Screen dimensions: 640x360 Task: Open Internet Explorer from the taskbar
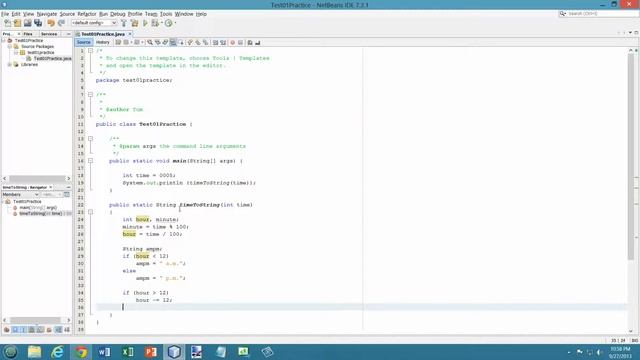pyautogui.click(x=58, y=352)
